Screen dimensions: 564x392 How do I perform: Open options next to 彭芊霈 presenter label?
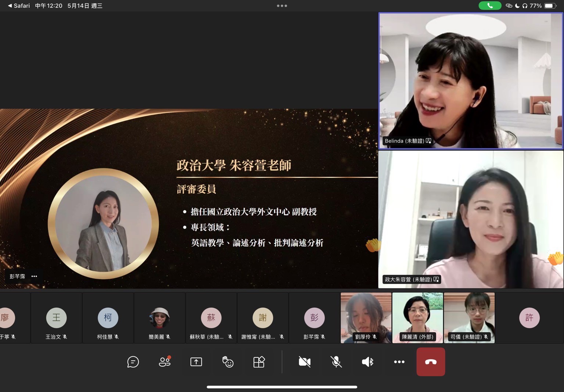point(34,276)
